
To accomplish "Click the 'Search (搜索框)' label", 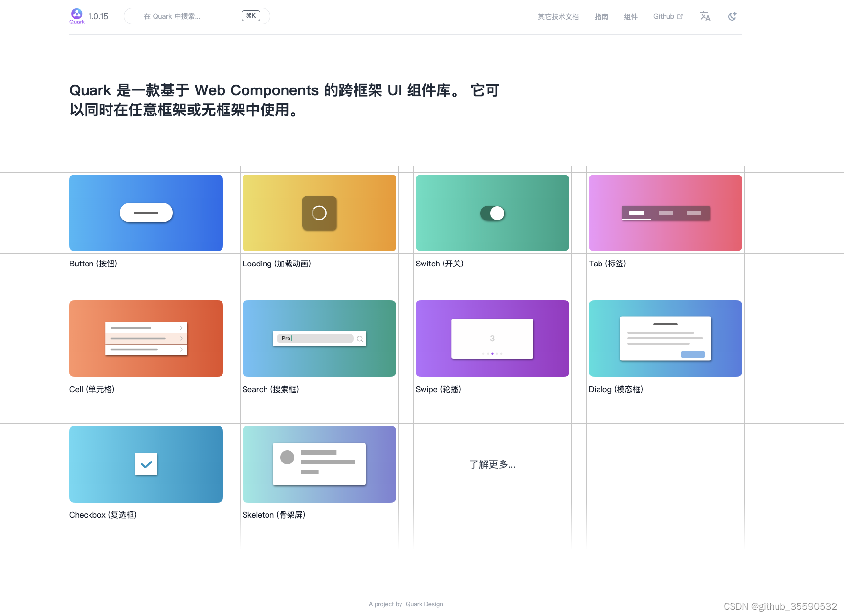I will tap(271, 389).
